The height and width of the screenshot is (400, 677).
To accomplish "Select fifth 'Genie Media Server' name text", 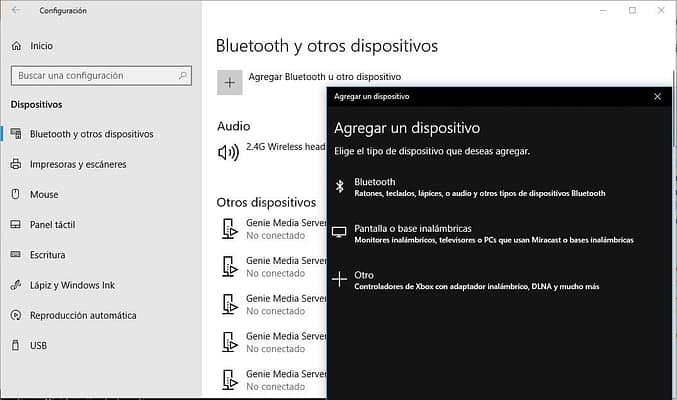I will click(x=286, y=374).
